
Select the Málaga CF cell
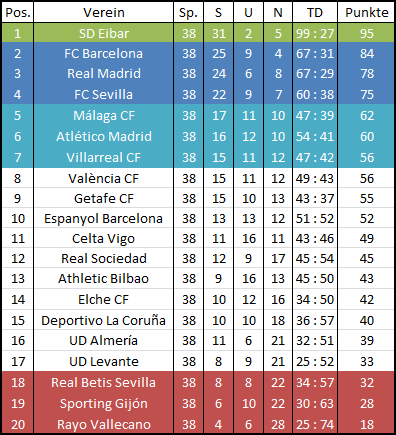click(x=103, y=116)
